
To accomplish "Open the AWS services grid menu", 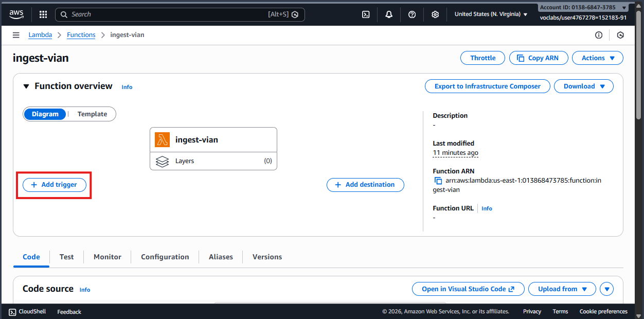I will click(x=43, y=14).
